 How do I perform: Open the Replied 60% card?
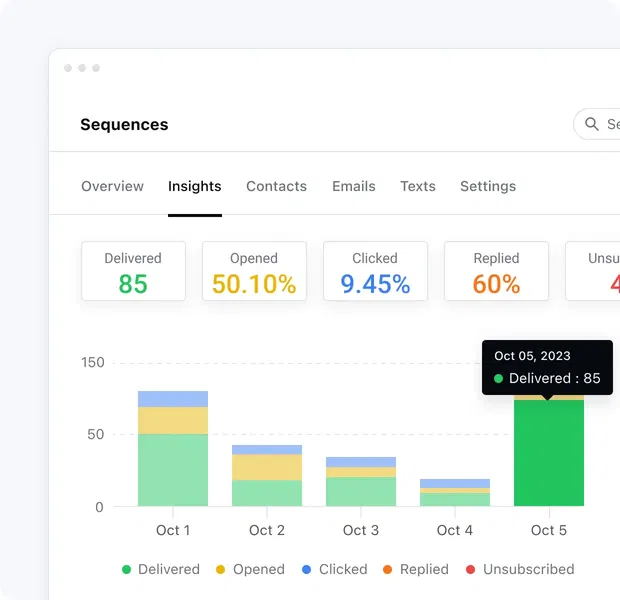pyautogui.click(x=496, y=271)
